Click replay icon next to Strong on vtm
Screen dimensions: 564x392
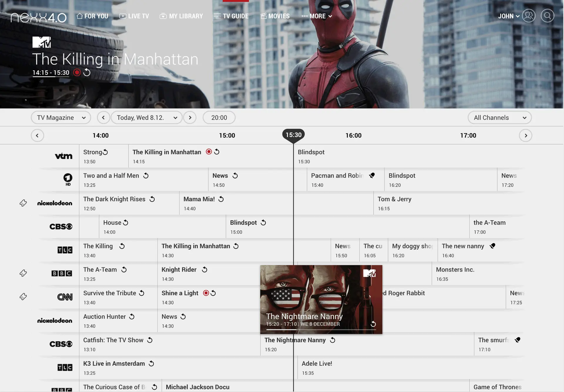pos(105,152)
